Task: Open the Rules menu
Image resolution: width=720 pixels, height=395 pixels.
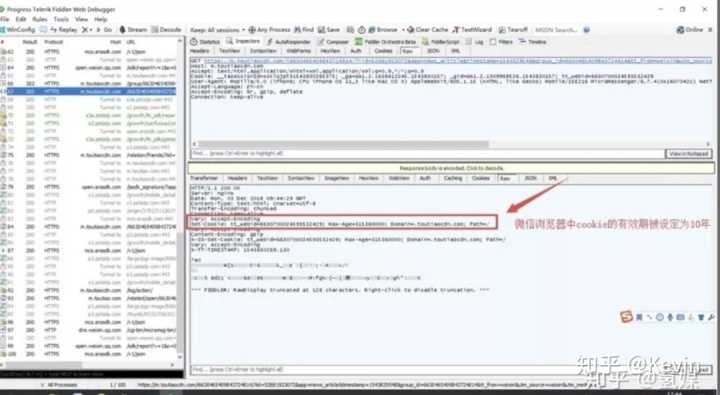Action: pos(40,19)
